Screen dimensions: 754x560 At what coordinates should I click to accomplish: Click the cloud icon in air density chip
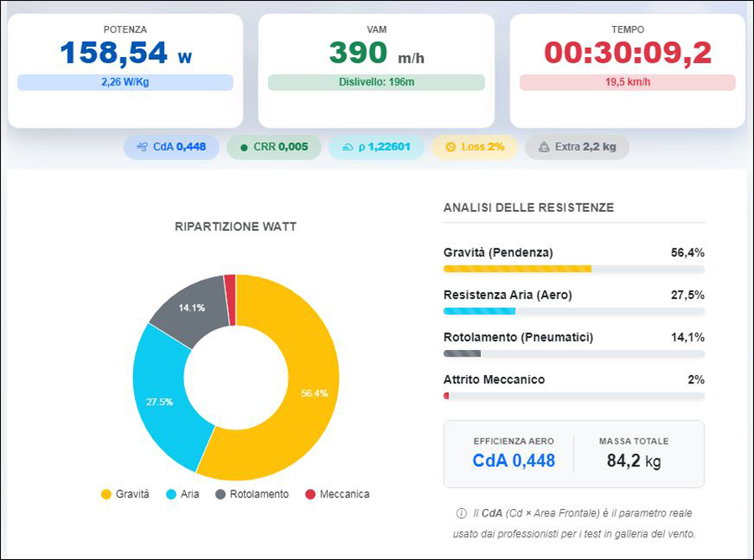click(x=348, y=147)
